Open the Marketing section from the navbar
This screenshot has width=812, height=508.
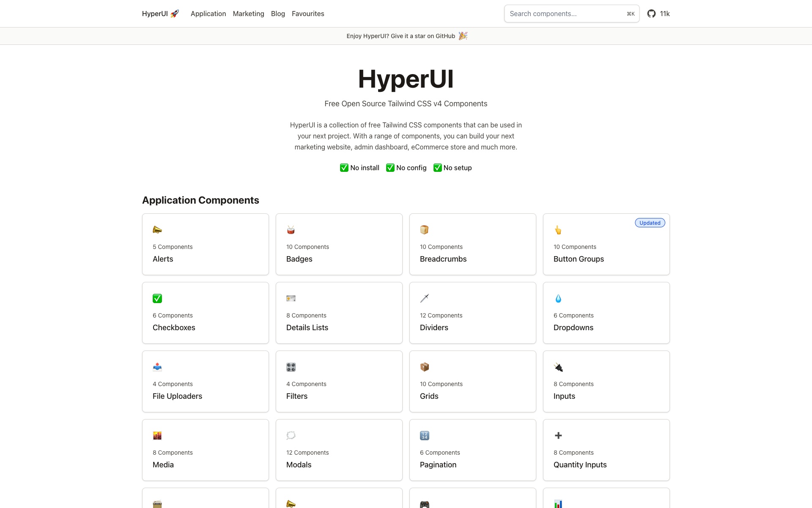pos(248,13)
